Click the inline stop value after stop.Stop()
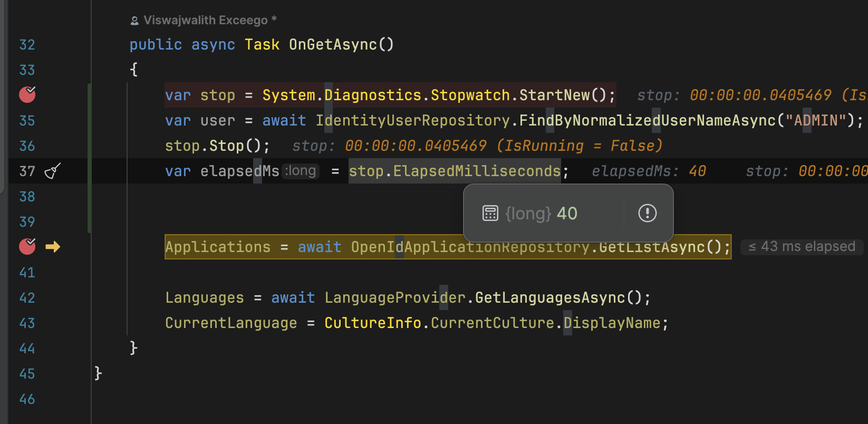The width and height of the screenshot is (868, 424). pyautogui.click(x=477, y=146)
